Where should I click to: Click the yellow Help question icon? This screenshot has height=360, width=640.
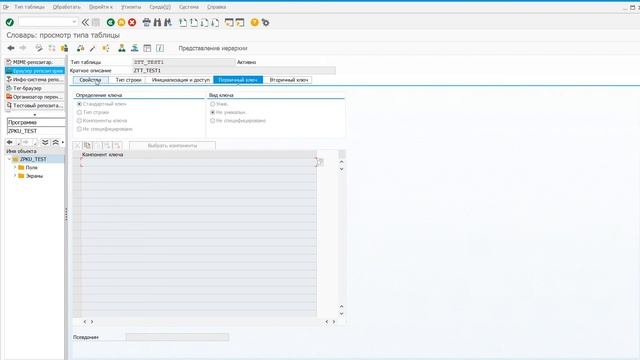(x=255, y=22)
